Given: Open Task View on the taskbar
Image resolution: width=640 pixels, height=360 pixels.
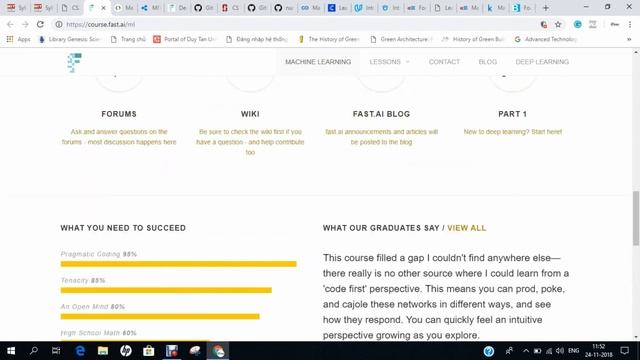Looking at the screenshot, I should tap(56, 351).
